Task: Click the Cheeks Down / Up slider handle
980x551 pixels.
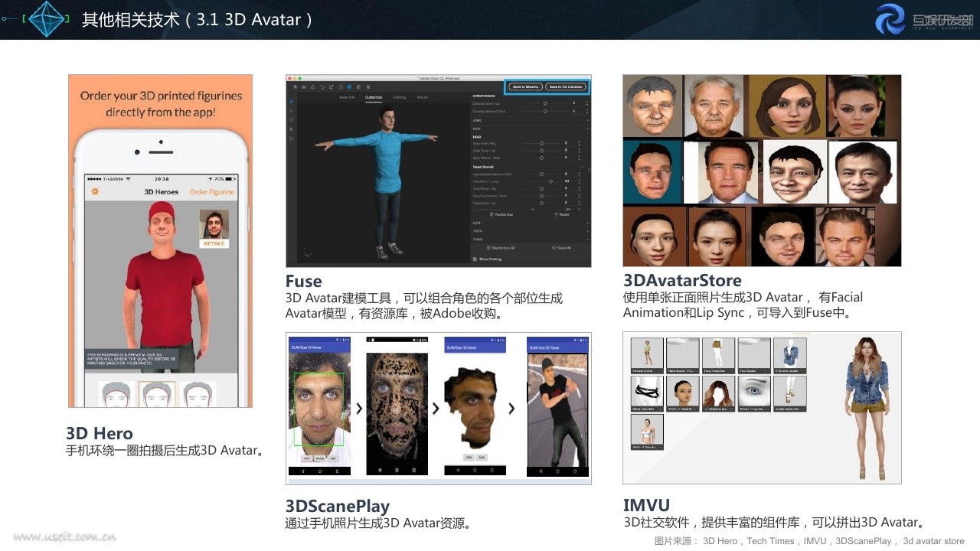Action: click(545, 103)
